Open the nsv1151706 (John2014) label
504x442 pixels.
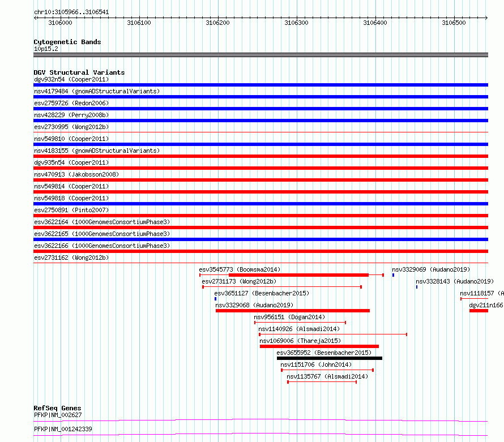[316, 364]
